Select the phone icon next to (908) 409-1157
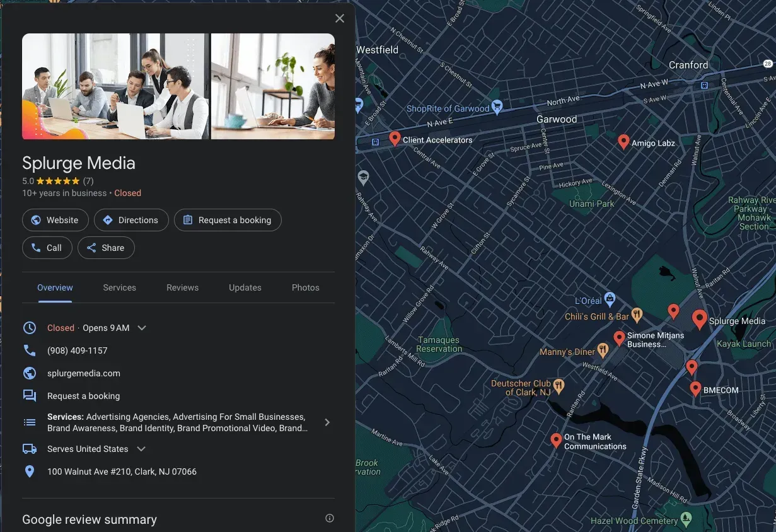Screen dimensions: 776x532 tap(30, 350)
